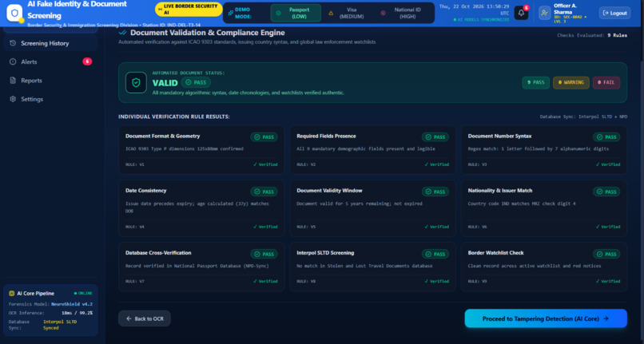Click PASS badge on Document Number Syntax
This screenshot has height=344, width=644.
point(606,137)
